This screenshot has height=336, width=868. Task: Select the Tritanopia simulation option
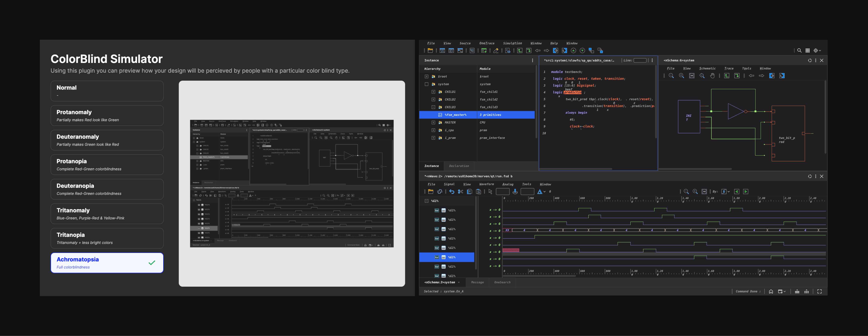point(107,238)
